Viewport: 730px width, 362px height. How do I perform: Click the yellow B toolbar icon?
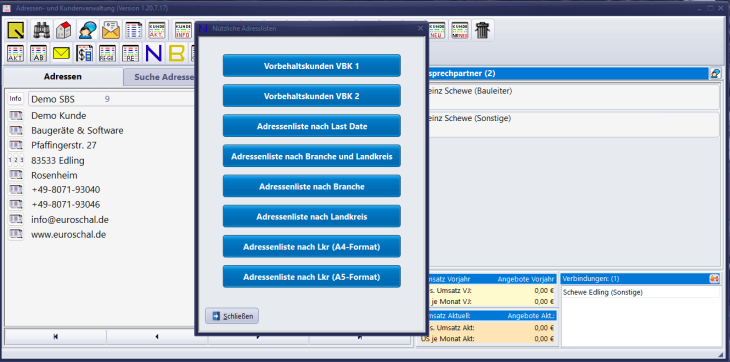coord(177,53)
